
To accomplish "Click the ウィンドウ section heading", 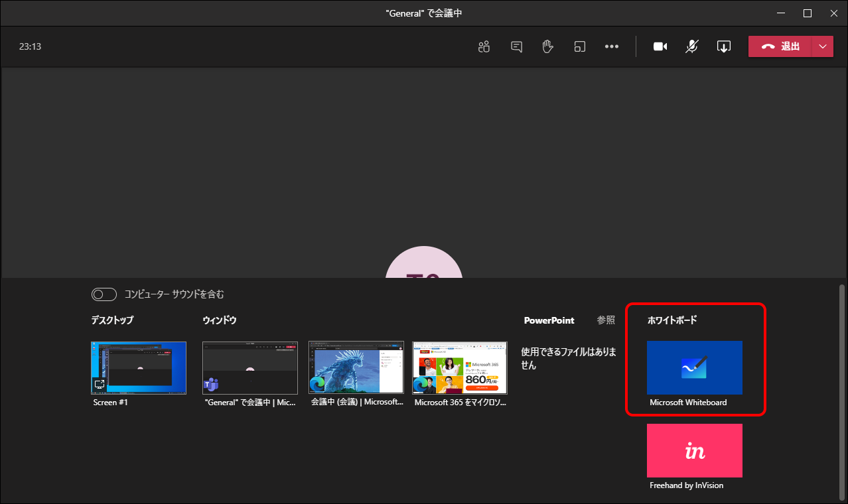I will 220,320.
